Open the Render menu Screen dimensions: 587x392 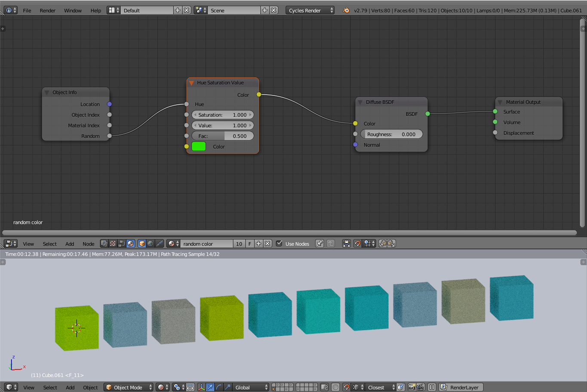(47, 10)
